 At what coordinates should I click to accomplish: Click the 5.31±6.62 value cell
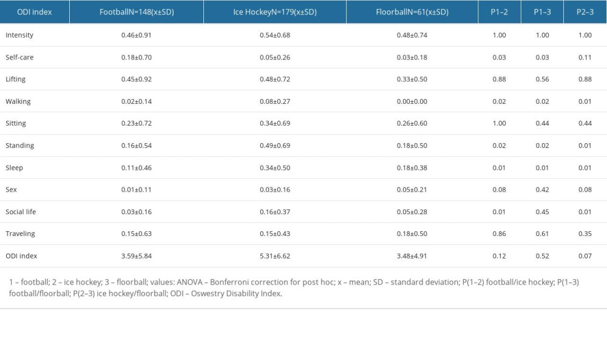click(274, 255)
